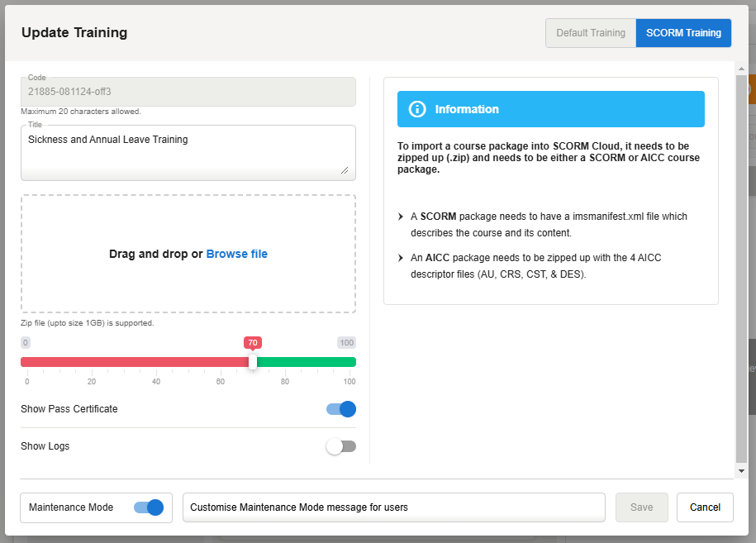Click the chevron beside SCORM package bullet
The height and width of the screenshot is (543, 756).
(401, 217)
